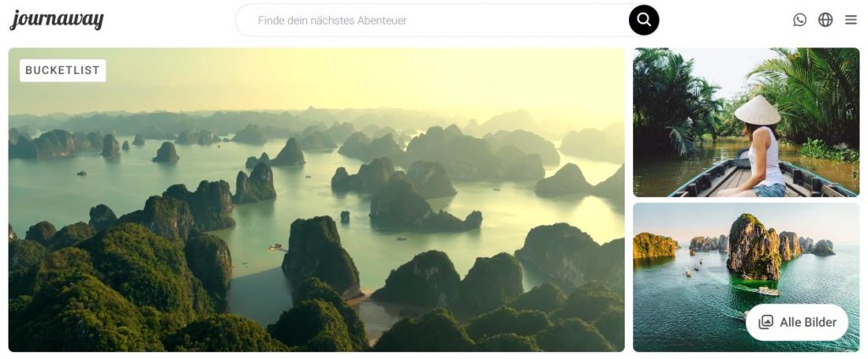Open all photos with Alle Bilder button
Image resolution: width=868 pixels, height=359 pixels.
tap(797, 322)
